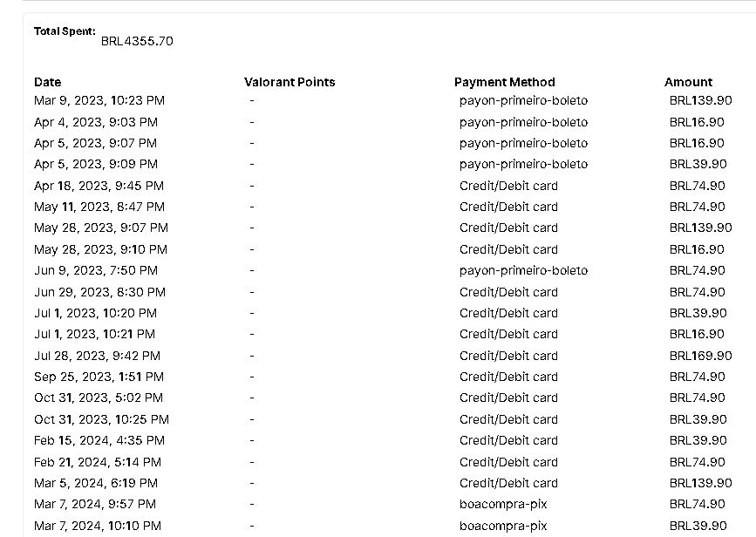This screenshot has width=756, height=537.
Task: Click the Jun 9, 2023 payon-primeiro-boleto payment method
Action: coord(523,270)
